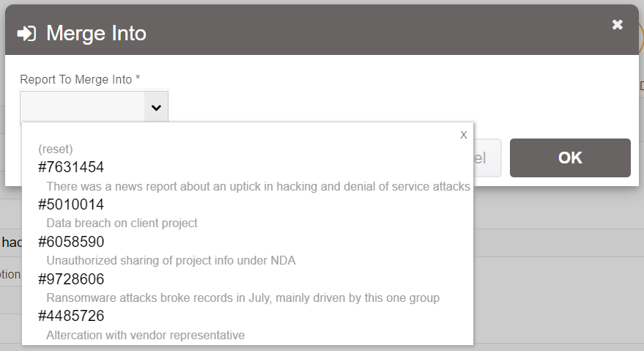Screen dimensions: 644x351
Task: Click the partially hidden Cancel button
Action: tap(487, 158)
